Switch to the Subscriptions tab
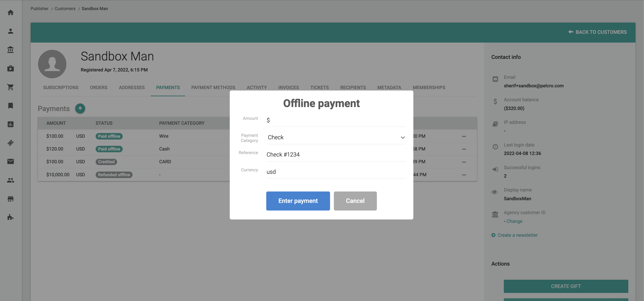 61,88
